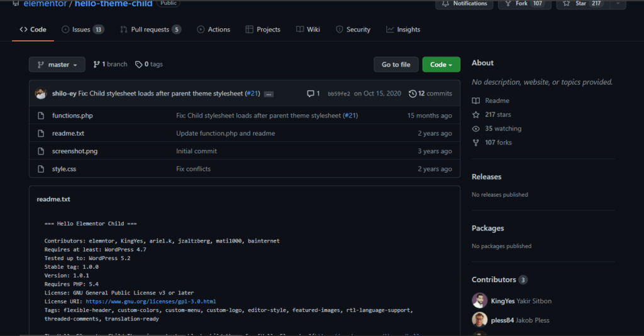Open the Packages heading link
644x336 pixels.
point(487,228)
